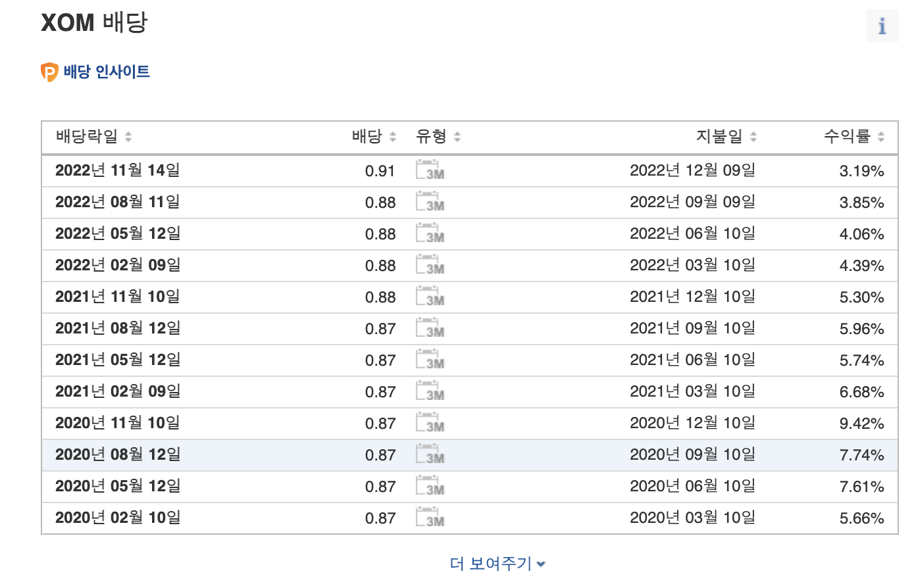The image size is (916, 588).
Task: Select ex-dividend date 2020년 05월 12일
Action: pos(118,486)
